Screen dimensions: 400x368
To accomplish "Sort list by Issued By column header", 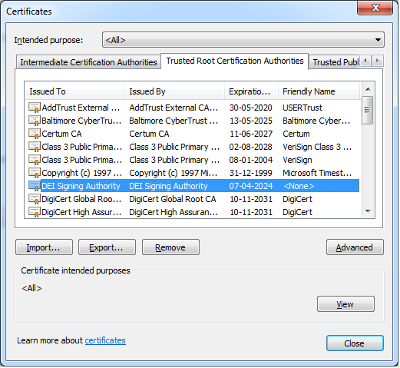I will point(174,91).
